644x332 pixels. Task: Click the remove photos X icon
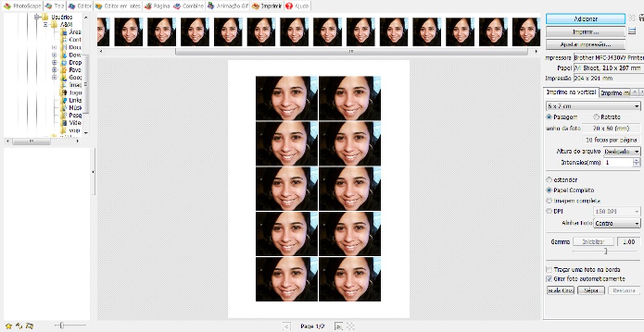632,18
